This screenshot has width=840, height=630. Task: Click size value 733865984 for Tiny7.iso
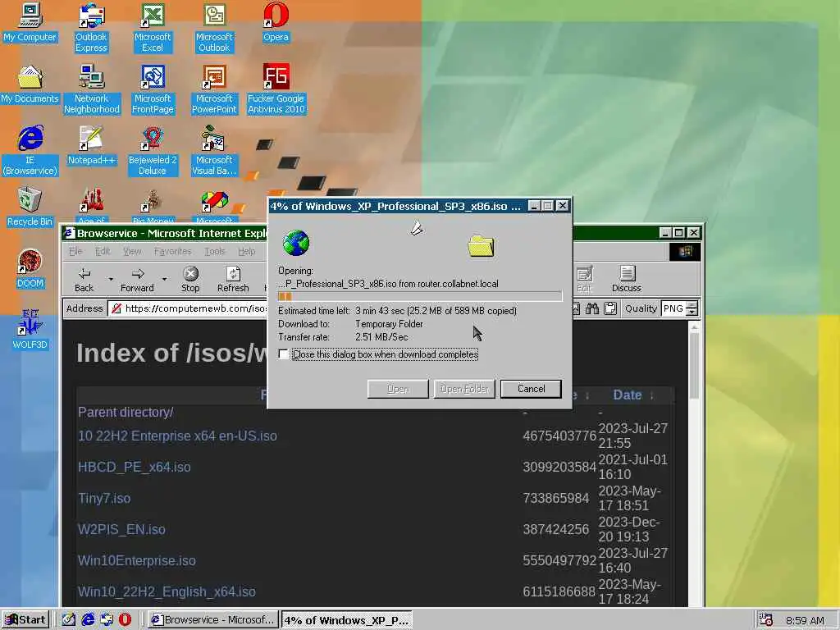click(x=555, y=498)
